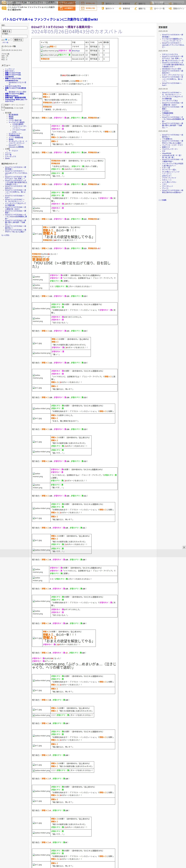
Task: Expand 関連データベース-バトロイ section
Action: (3, 105)
